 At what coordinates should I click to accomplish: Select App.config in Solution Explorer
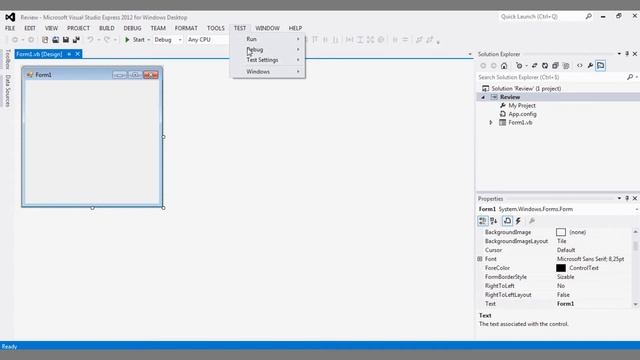click(x=522, y=114)
